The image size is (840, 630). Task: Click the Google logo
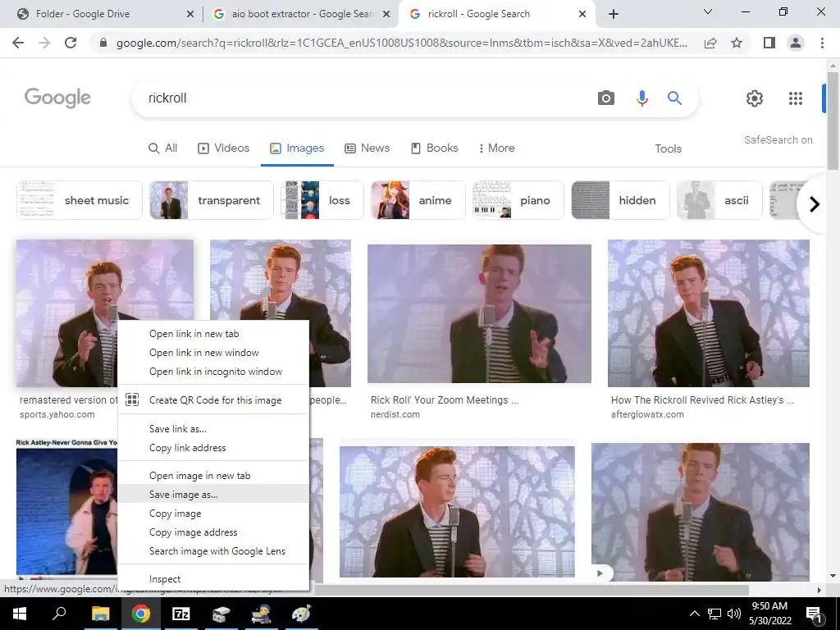(x=58, y=98)
